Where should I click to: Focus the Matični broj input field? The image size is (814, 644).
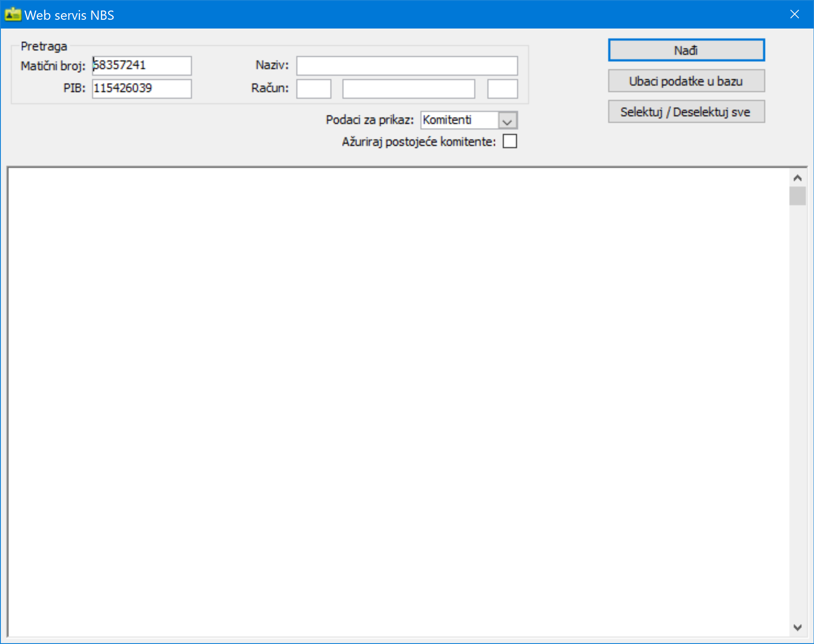point(142,65)
